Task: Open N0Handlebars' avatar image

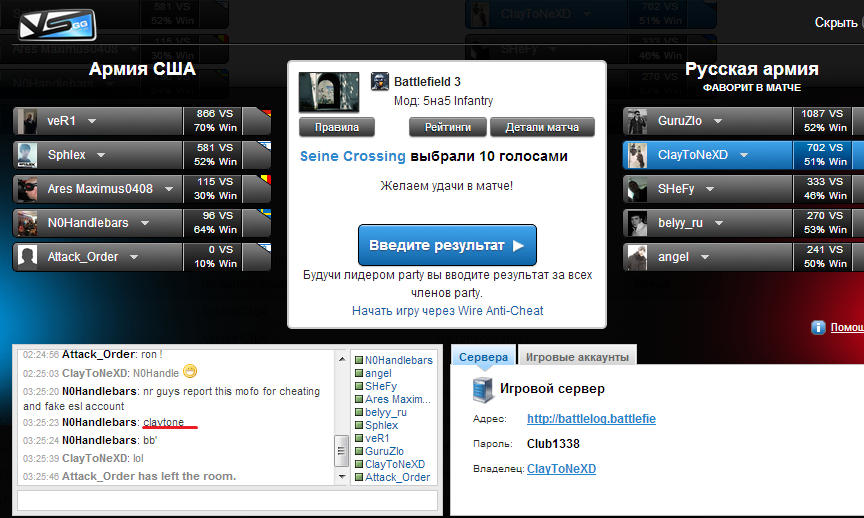Action: pos(27,223)
